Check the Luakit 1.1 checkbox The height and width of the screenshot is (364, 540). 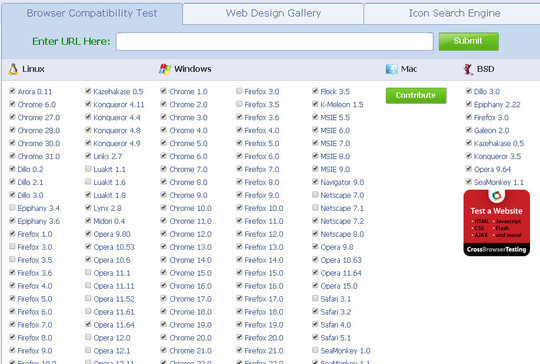click(x=88, y=168)
